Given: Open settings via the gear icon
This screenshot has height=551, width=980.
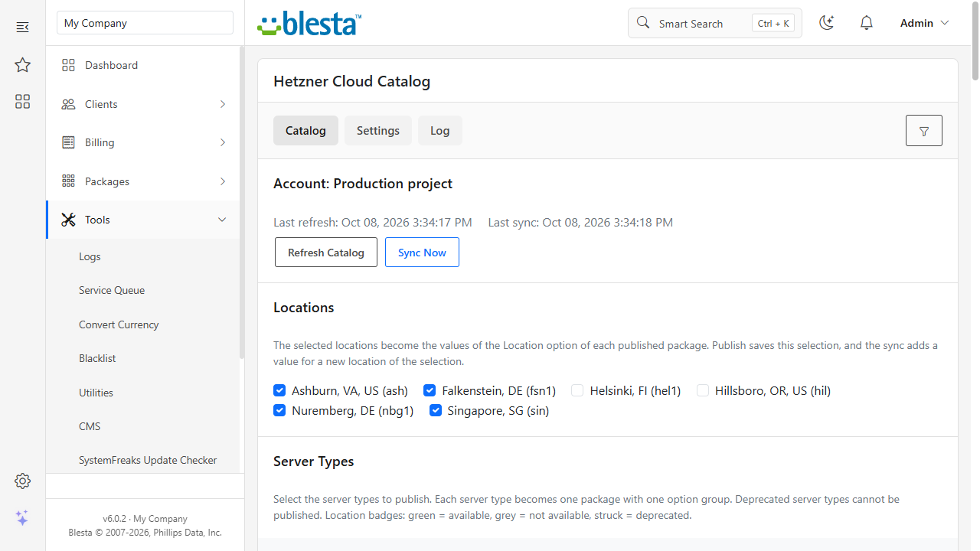Looking at the screenshot, I should tap(22, 481).
